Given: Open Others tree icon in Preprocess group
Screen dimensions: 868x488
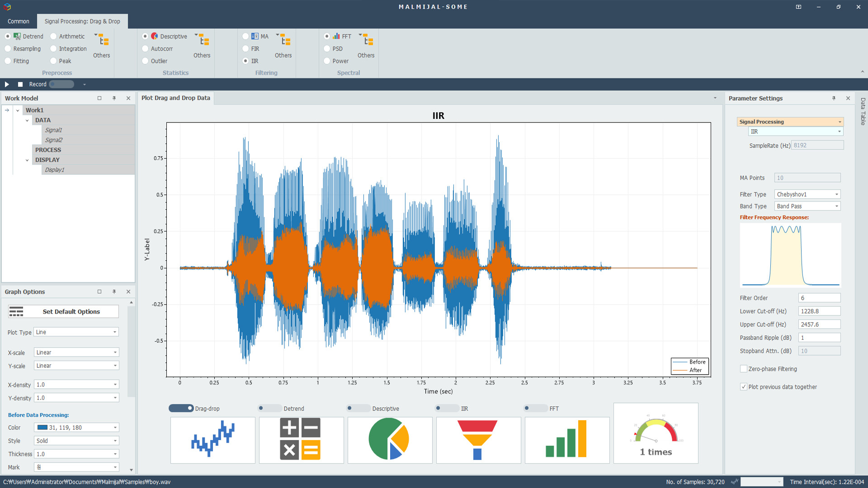Looking at the screenshot, I should click(x=104, y=41).
